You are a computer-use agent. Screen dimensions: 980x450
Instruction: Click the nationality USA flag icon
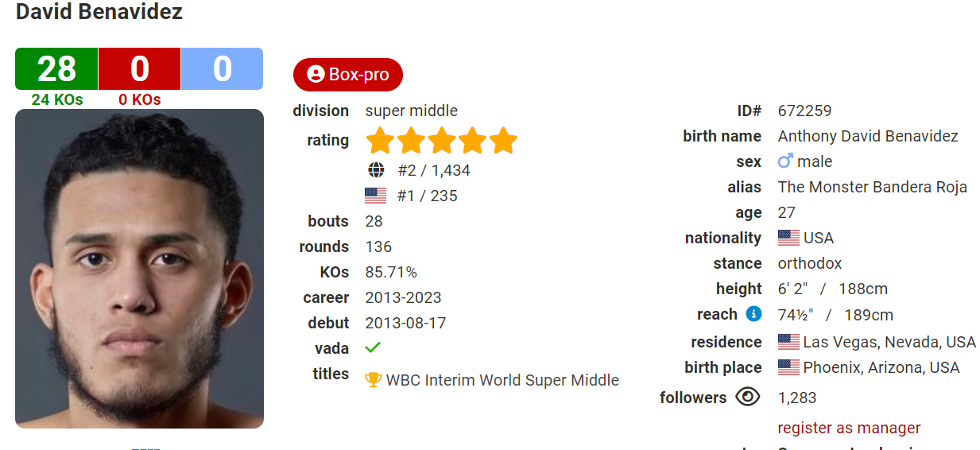pyautogui.click(x=788, y=238)
